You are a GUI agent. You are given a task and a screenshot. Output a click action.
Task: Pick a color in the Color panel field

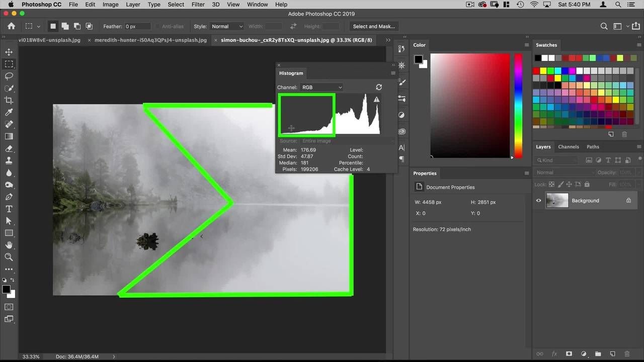(x=470, y=106)
